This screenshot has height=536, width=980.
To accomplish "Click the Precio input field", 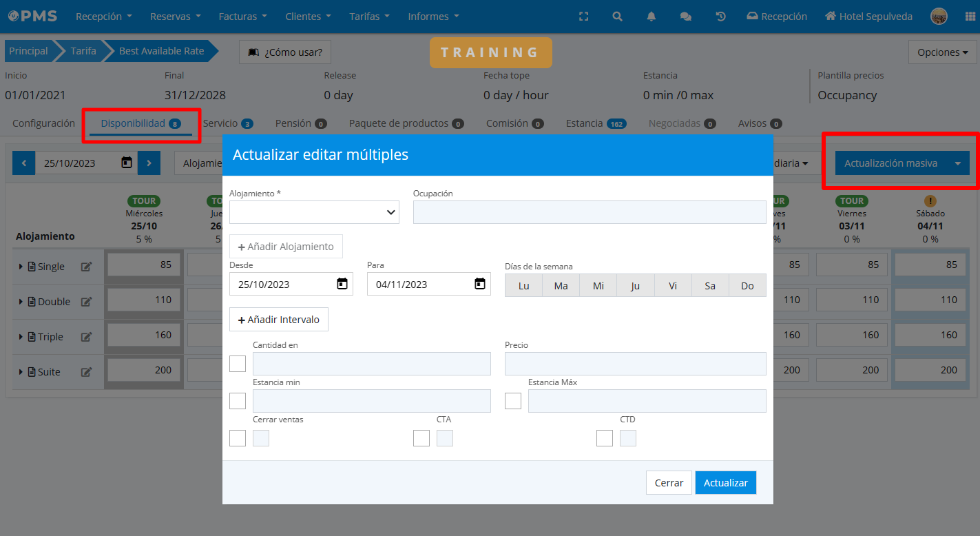I will point(635,364).
